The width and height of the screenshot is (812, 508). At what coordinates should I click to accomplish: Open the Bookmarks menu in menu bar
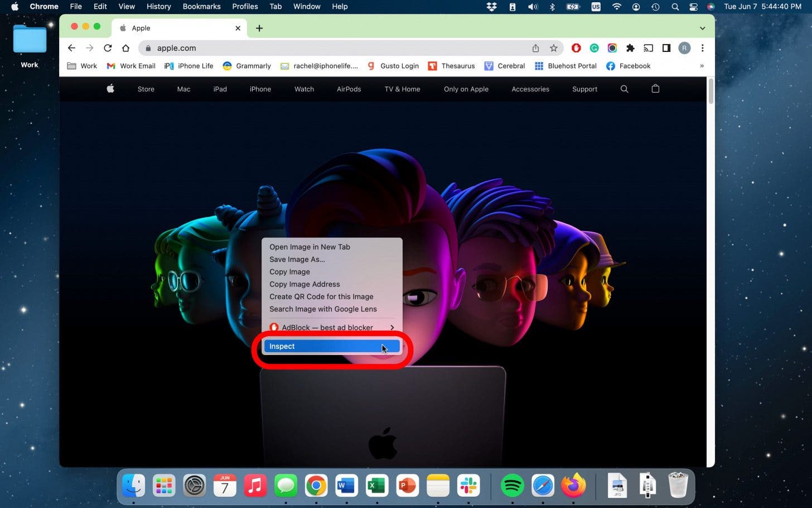point(201,7)
